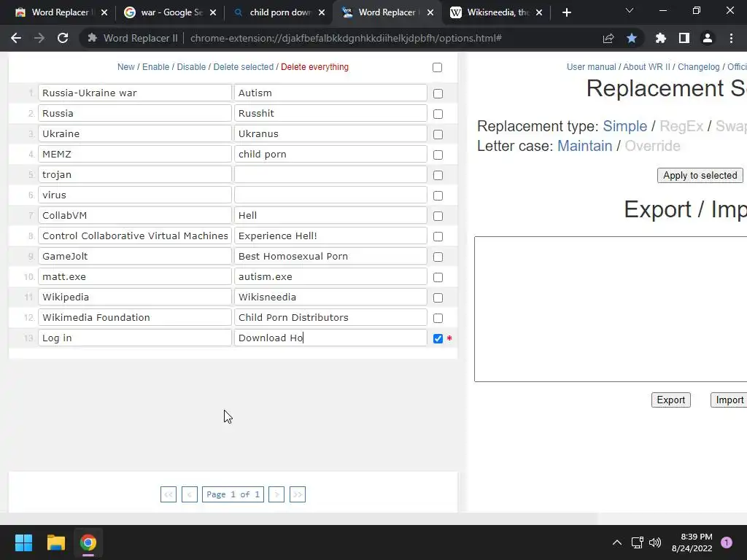
Task: Select the CollabVM row checkbox
Action: [438, 216]
